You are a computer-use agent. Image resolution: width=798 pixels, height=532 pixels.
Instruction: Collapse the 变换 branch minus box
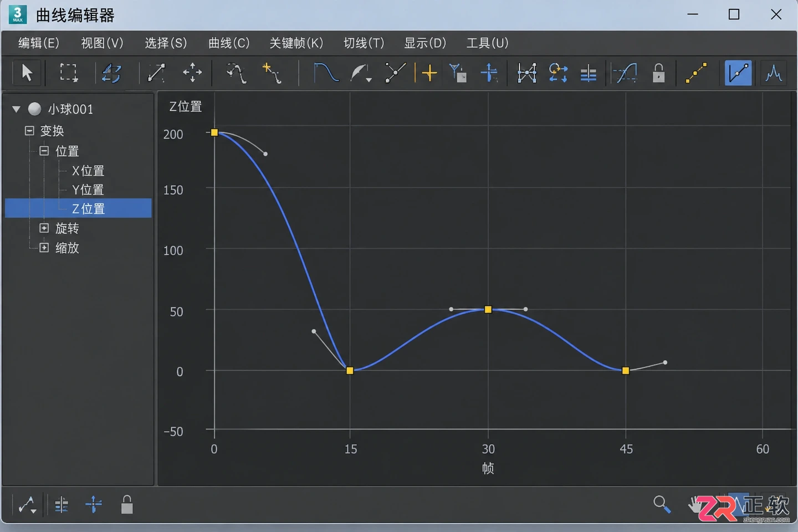pos(29,131)
